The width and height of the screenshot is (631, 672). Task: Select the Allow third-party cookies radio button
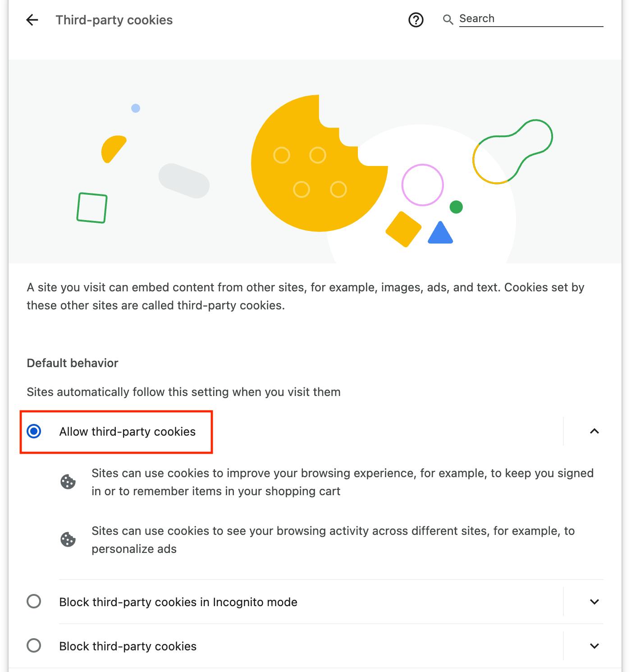click(x=34, y=431)
